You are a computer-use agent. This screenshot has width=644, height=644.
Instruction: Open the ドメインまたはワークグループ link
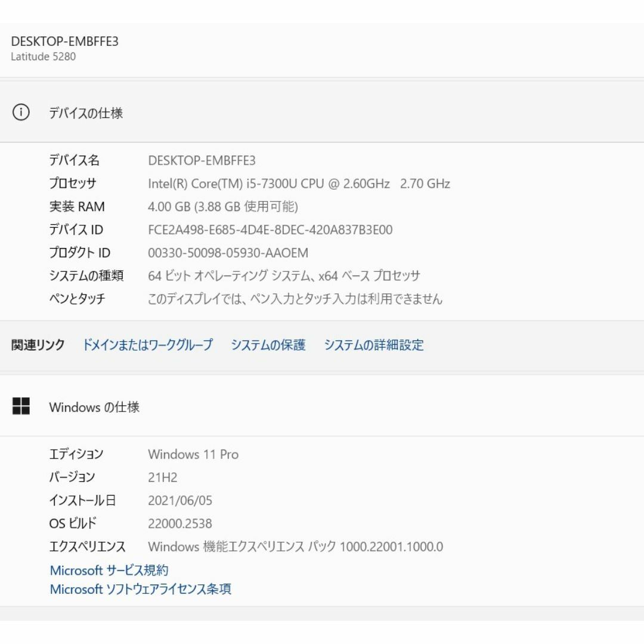click(147, 345)
